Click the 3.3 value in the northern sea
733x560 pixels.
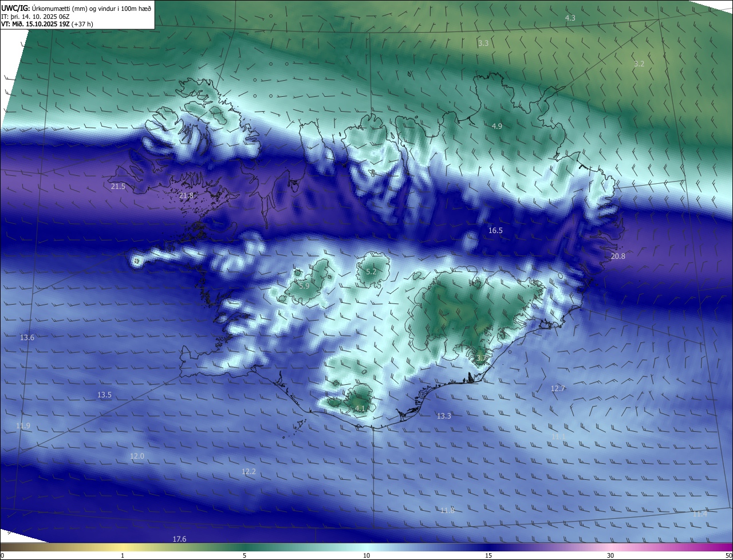tap(483, 43)
